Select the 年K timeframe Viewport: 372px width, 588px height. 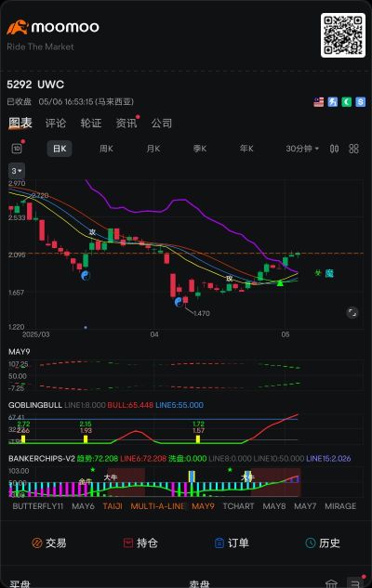246,149
